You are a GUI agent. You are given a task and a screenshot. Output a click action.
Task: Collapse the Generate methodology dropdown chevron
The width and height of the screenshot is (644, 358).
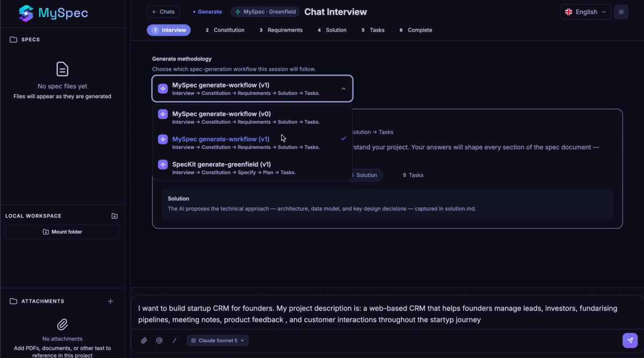coord(343,89)
